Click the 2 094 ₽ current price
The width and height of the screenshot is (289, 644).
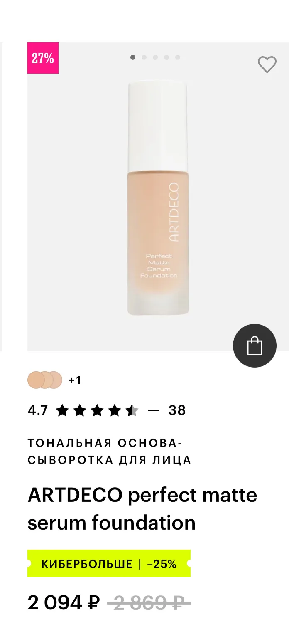tap(64, 602)
